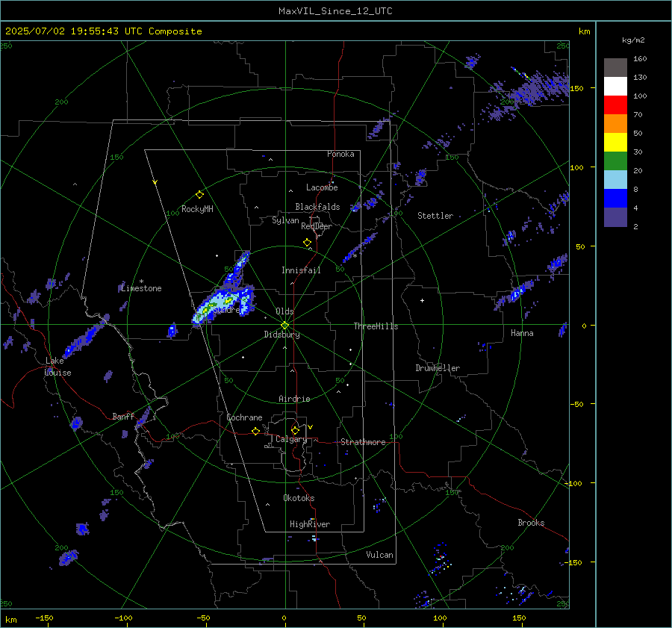Click the Lake Louise label
Image resolution: width=672 pixels, height=628 pixels.
tap(58, 367)
